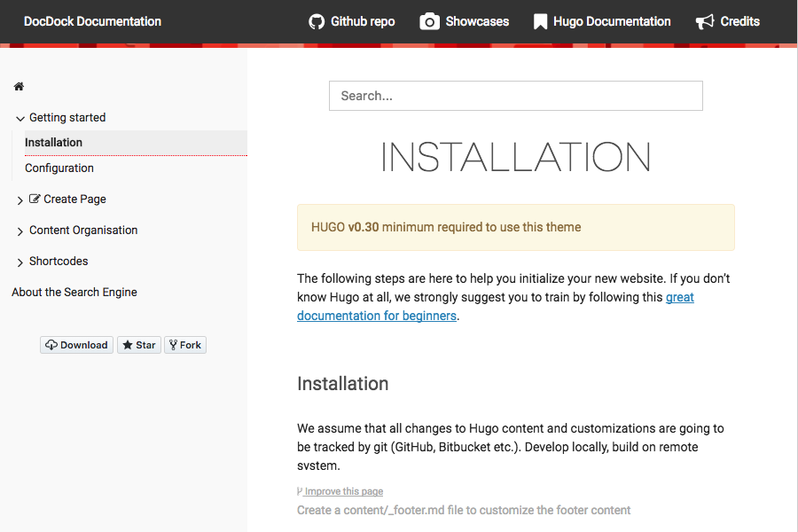
Task: Click the Credits megaphone icon
Action: 705,21
